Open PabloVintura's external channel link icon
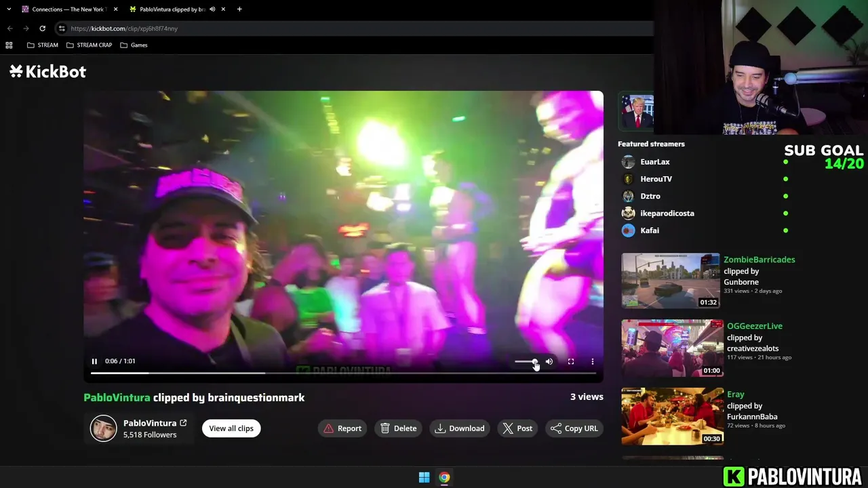Screen dimensions: 868x488 tap(183, 423)
